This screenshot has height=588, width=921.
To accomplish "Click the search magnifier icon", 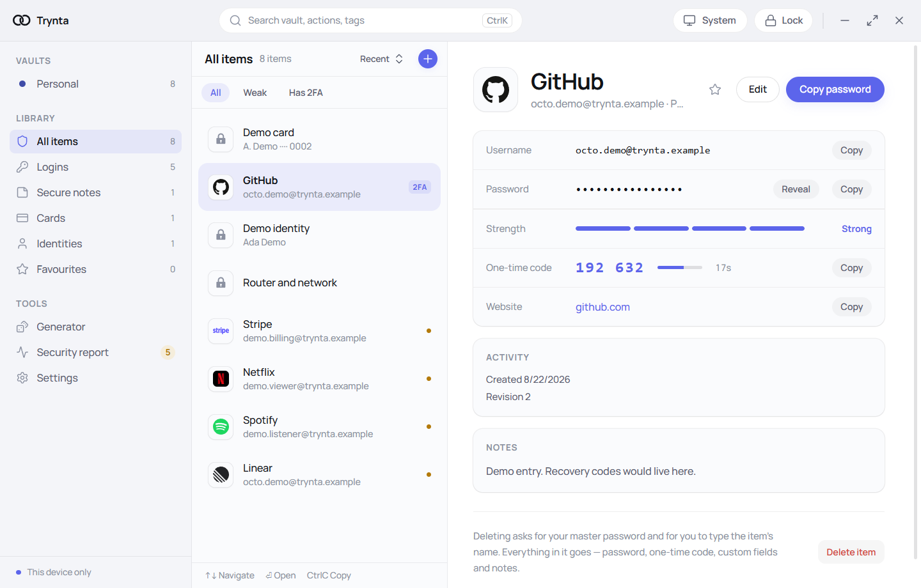I will (235, 20).
